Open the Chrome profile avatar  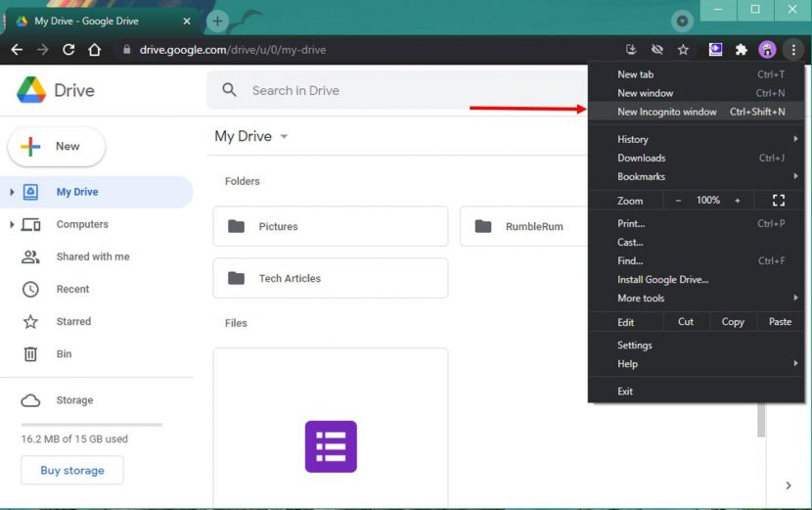pyautogui.click(x=767, y=50)
